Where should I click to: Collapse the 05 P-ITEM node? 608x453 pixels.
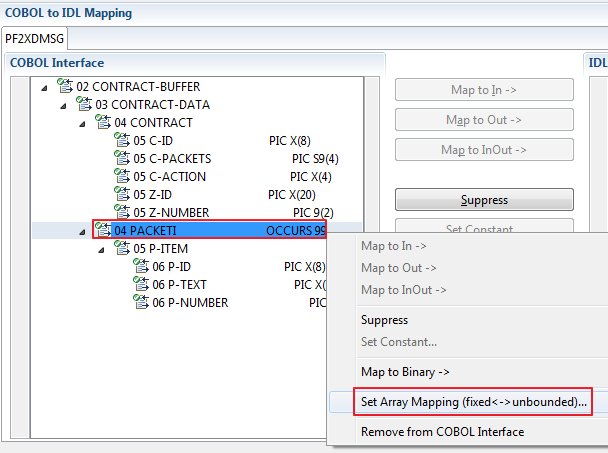(x=101, y=251)
